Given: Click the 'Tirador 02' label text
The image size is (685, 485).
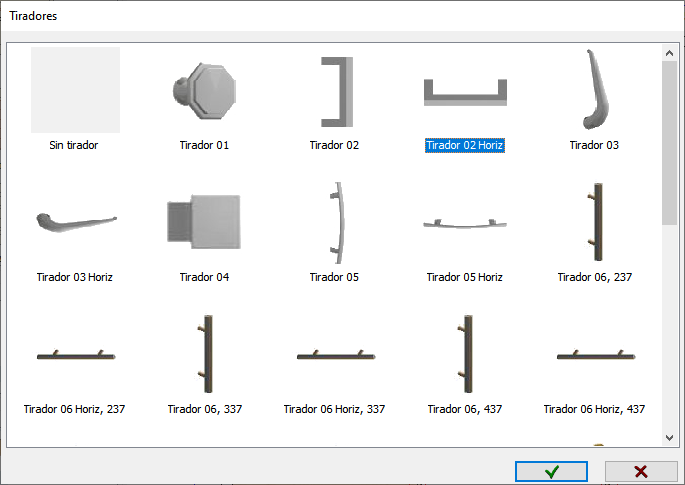Looking at the screenshot, I should tap(334, 145).
